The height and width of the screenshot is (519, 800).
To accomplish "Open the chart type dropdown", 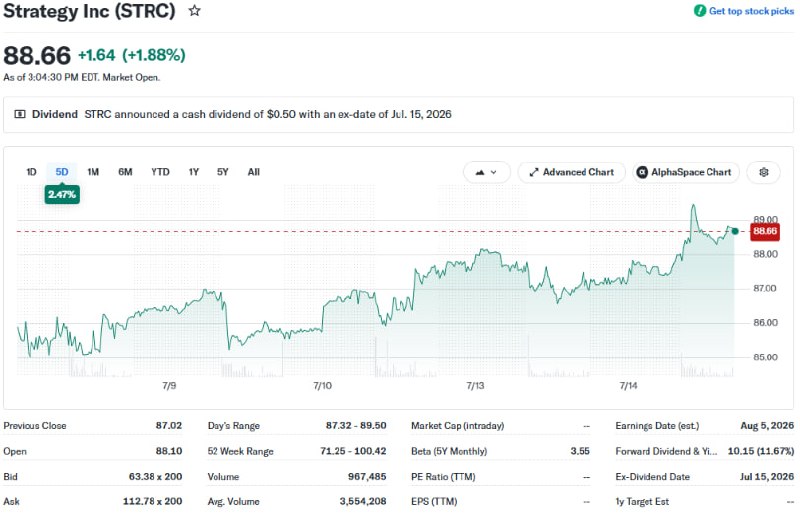I will [486, 172].
